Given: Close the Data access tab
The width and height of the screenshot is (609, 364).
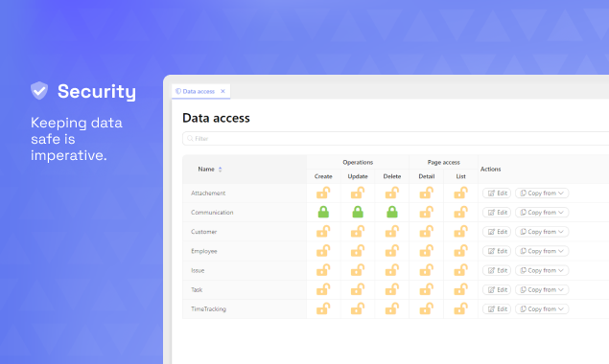Looking at the screenshot, I should coord(223,91).
